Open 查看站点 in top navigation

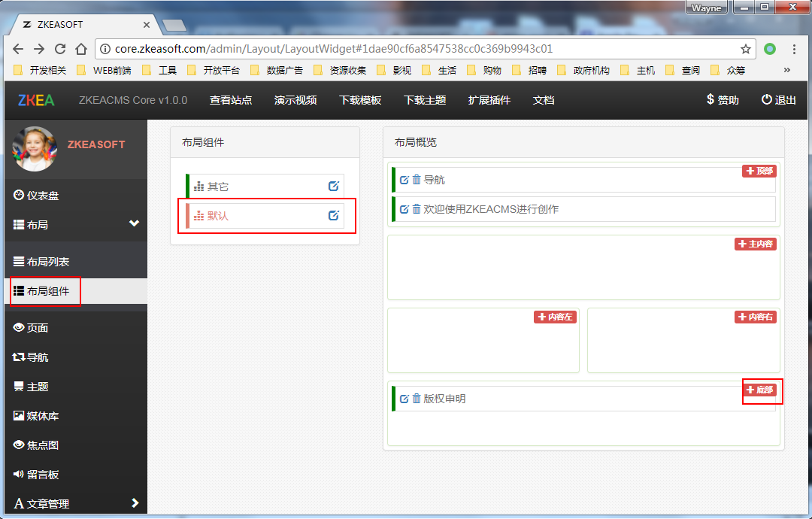coord(231,100)
